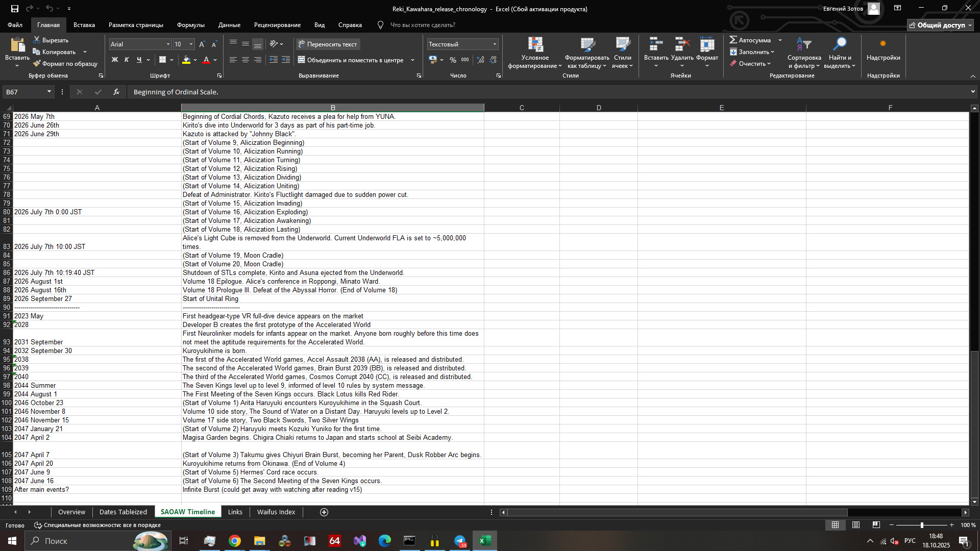Click the Format Painter brush icon
This screenshot has width=980, height=551.
(37, 64)
